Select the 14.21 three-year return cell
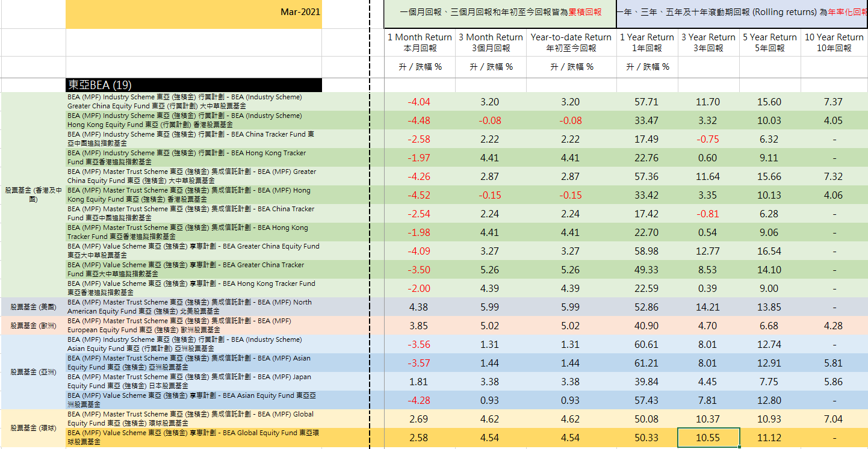Screen dimensions: 868x449 [708, 307]
